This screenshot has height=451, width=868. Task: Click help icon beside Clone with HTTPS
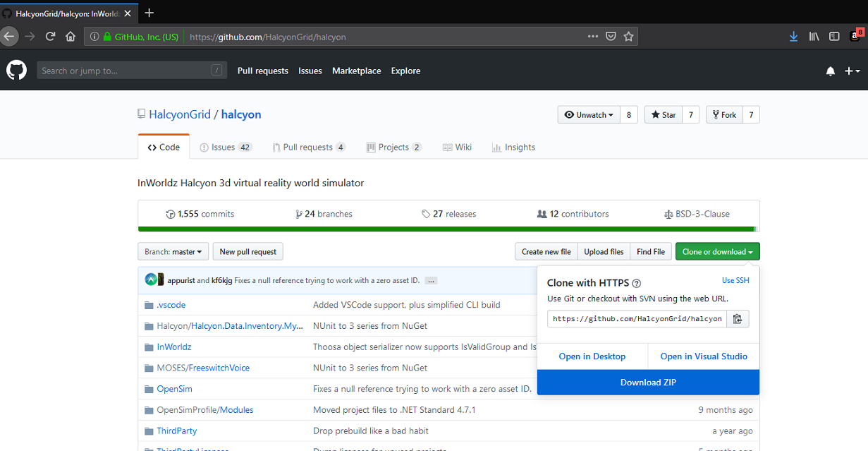pyautogui.click(x=637, y=284)
